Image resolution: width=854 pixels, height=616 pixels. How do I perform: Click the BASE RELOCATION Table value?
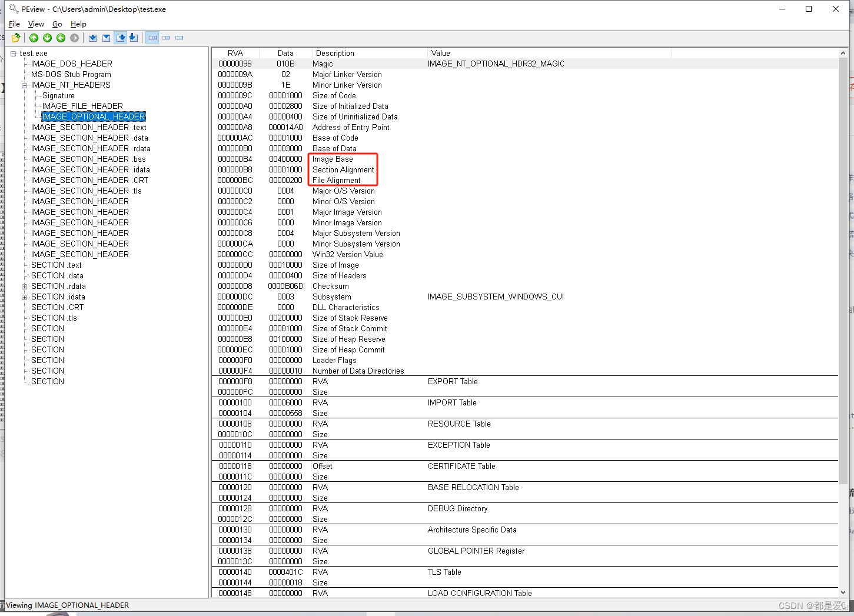click(x=473, y=487)
